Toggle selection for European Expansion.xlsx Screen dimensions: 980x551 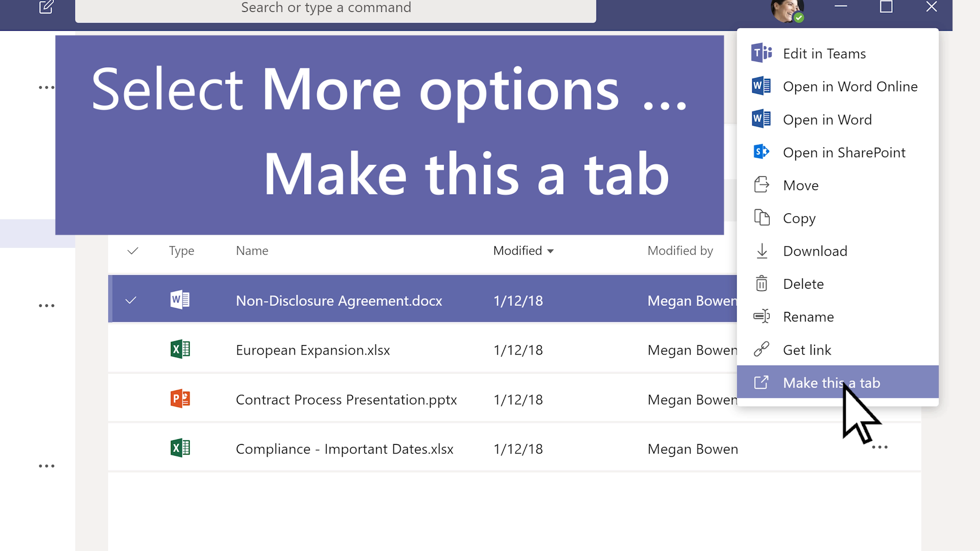coord(132,350)
